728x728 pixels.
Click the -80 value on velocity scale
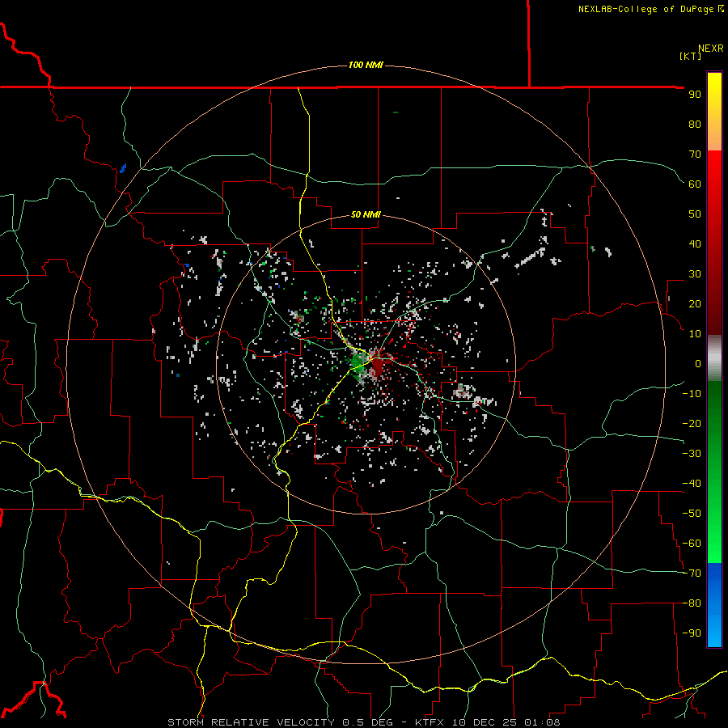(x=692, y=603)
